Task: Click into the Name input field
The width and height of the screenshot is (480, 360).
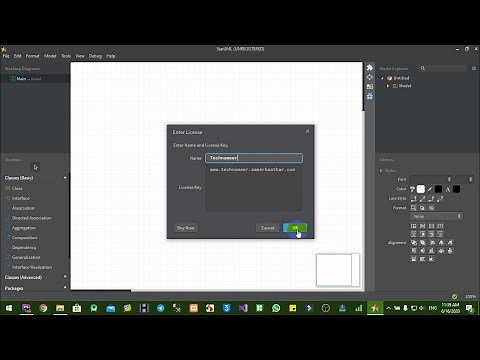Action: pyautogui.click(x=254, y=158)
